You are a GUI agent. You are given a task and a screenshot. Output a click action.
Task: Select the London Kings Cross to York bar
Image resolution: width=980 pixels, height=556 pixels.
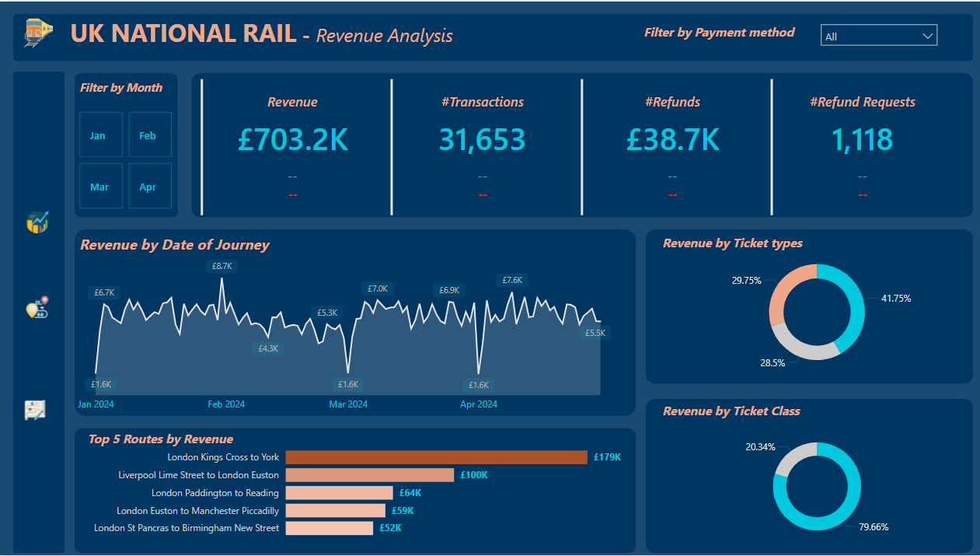[x=435, y=457]
